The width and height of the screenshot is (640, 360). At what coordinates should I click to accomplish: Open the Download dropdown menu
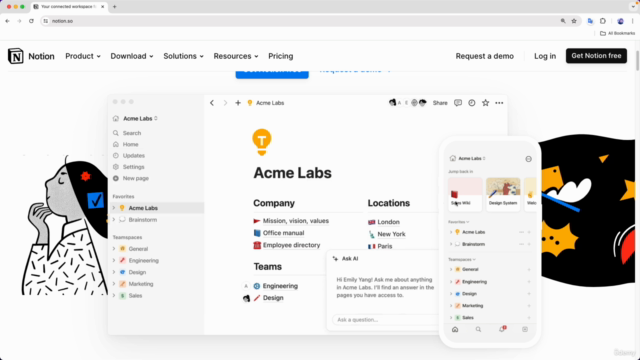coord(132,56)
